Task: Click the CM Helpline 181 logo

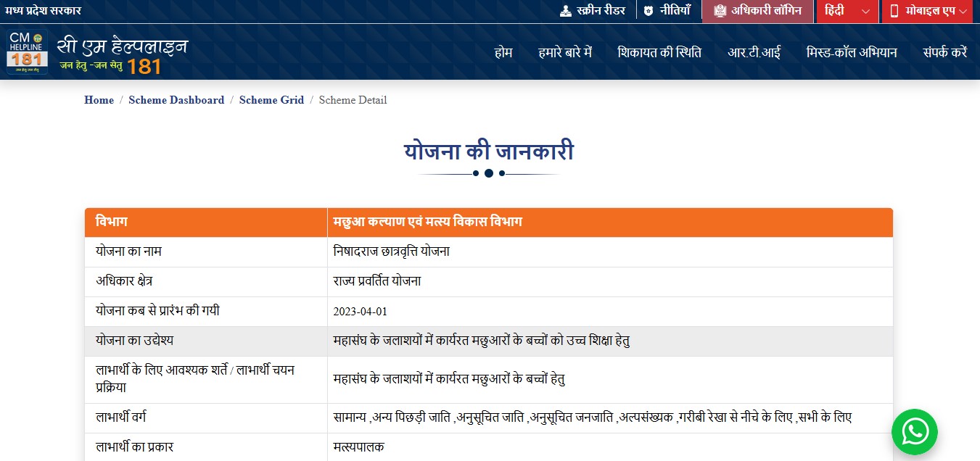Action: pos(28,52)
